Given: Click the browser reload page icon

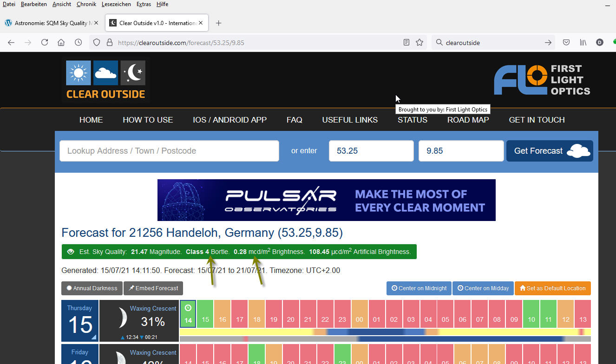Looking at the screenshot, I should pos(45,42).
